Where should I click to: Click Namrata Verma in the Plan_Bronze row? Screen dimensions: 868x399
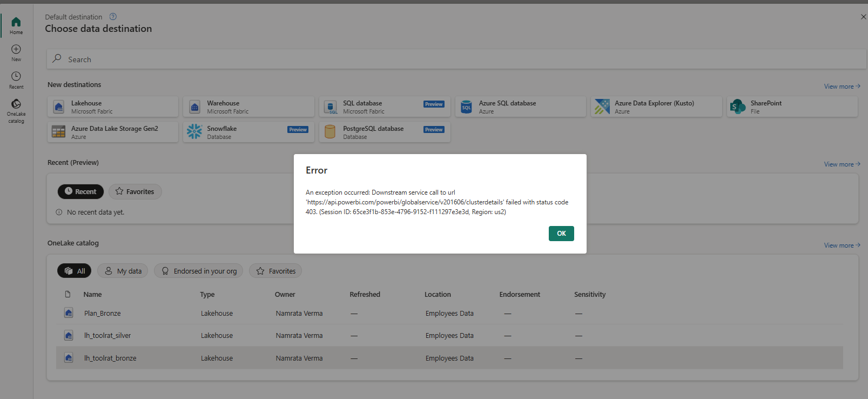click(299, 314)
